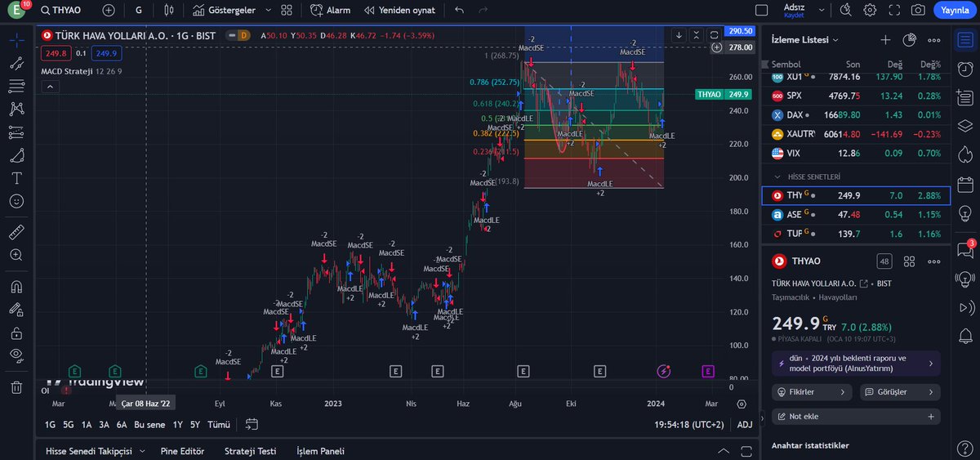Open the alerts clock icon in right sidebar
This screenshot has width=980, height=460.
pyautogui.click(x=966, y=69)
